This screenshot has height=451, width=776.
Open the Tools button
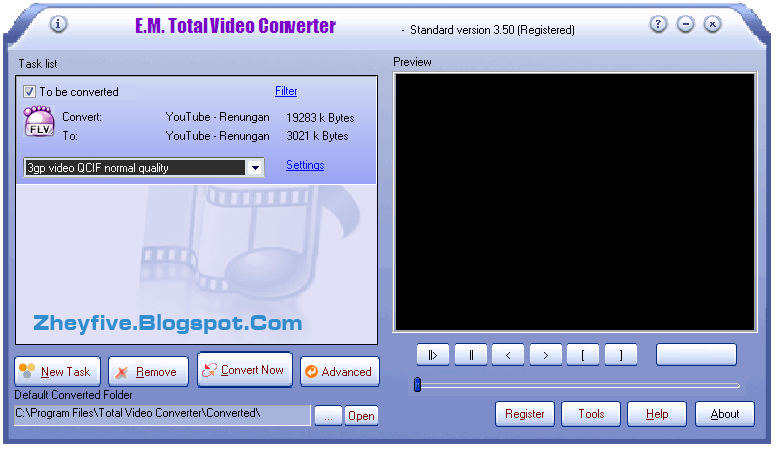click(591, 414)
